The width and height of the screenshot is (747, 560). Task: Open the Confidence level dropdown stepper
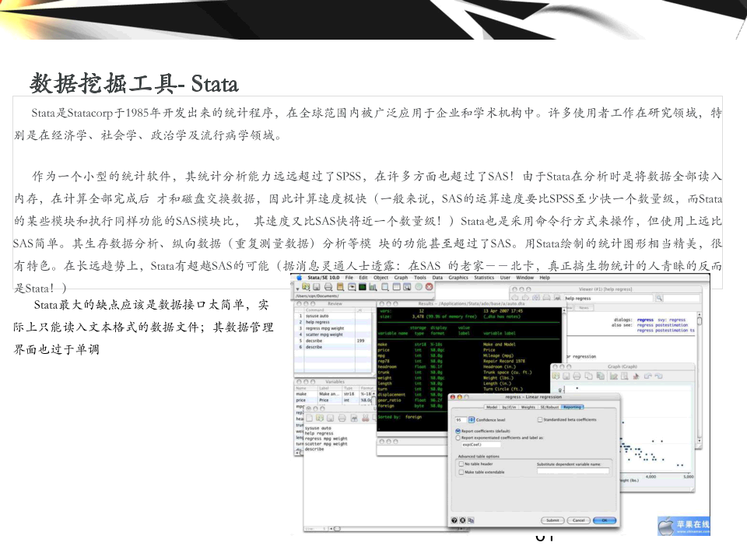click(x=472, y=420)
